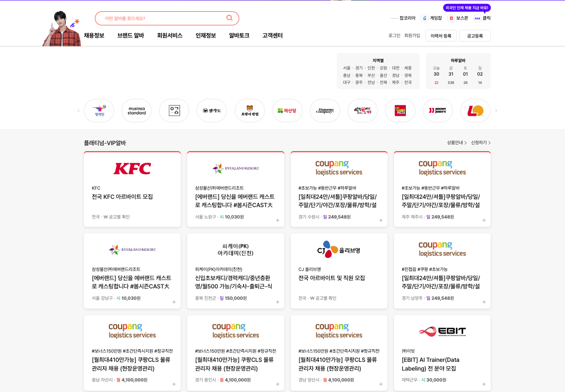Click the plus icon on 서울 노원구 card
This screenshot has width=565, height=392.
click(278, 220)
